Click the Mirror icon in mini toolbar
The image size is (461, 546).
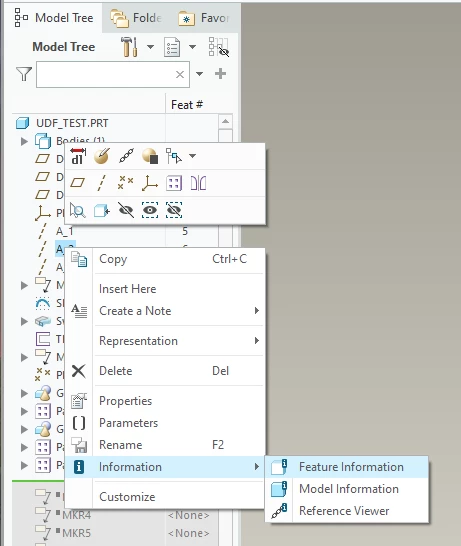198,183
